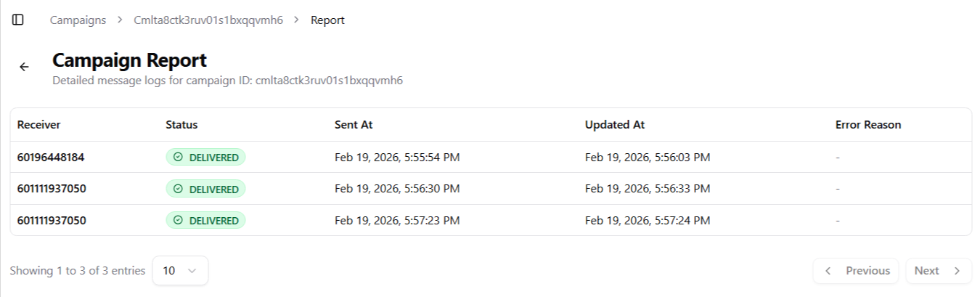Click the back arrow beside Campaign Report
Viewport: 980px width, 297px height.
[24, 67]
